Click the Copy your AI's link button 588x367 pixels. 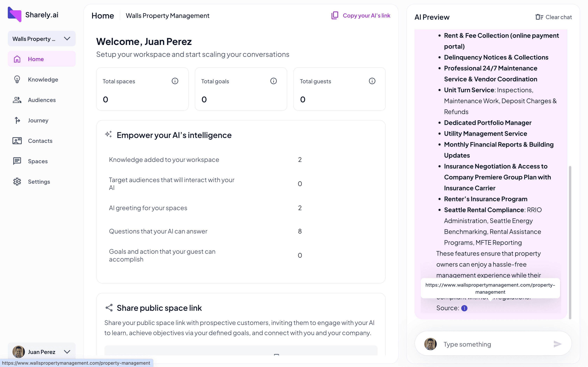click(366, 16)
